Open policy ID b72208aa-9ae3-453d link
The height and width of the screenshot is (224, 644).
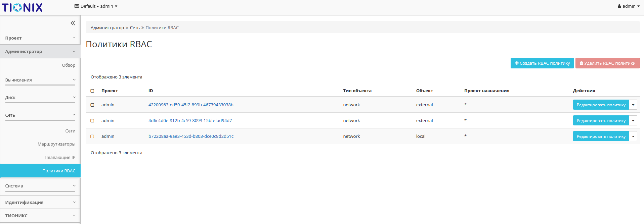[191, 136]
